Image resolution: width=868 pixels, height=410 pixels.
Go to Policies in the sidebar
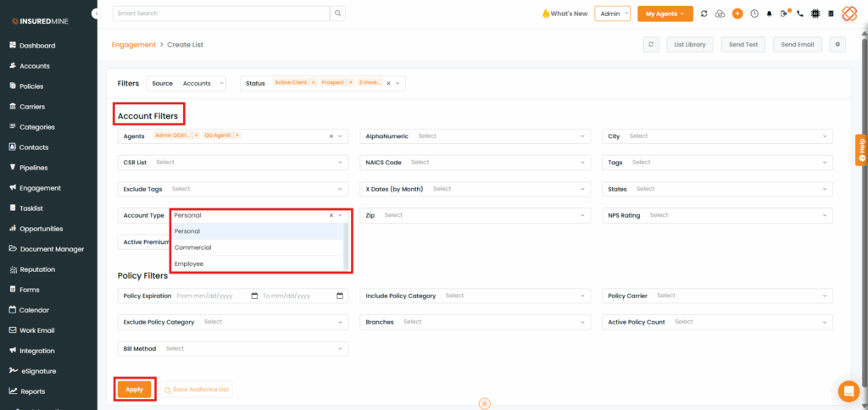(31, 86)
